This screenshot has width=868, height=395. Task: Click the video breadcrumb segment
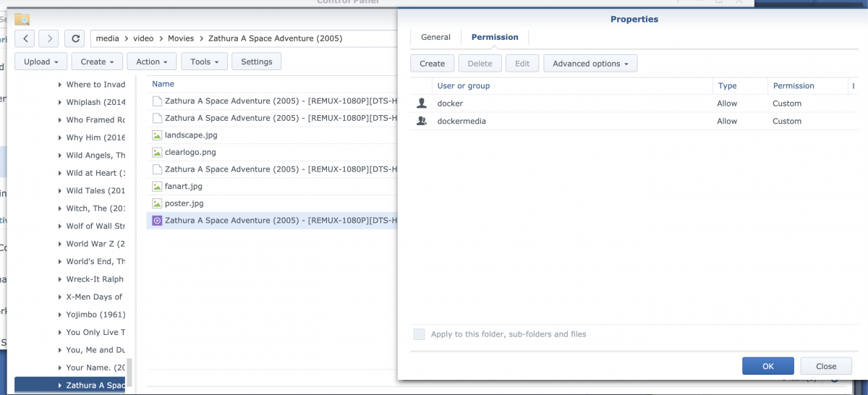[x=143, y=38]
